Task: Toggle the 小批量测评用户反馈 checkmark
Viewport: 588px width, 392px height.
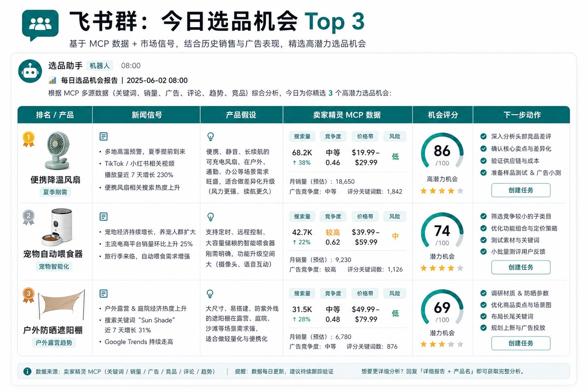Action: coord(483,251)
